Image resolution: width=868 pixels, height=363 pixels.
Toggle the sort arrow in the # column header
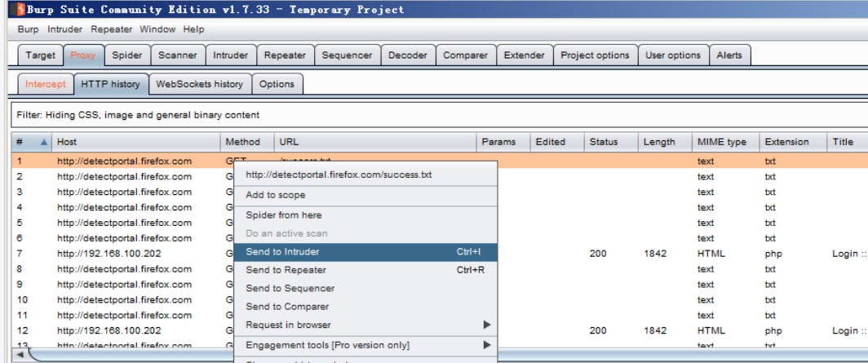click(44, 142)
